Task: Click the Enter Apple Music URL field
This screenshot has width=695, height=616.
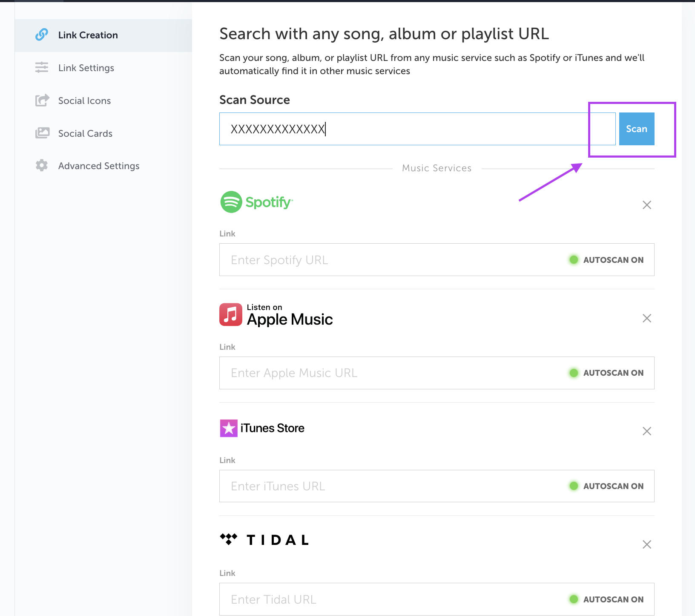Action: [437, 373]
